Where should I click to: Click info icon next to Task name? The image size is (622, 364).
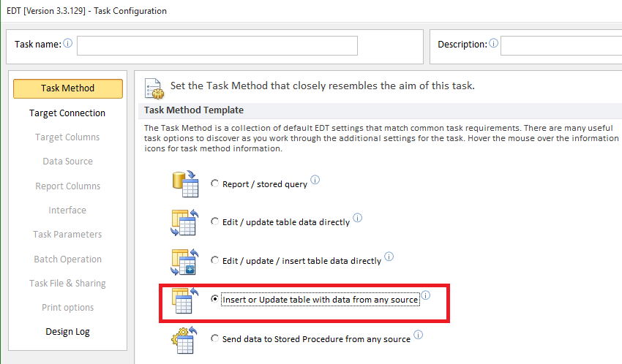[x=68, y=43]
